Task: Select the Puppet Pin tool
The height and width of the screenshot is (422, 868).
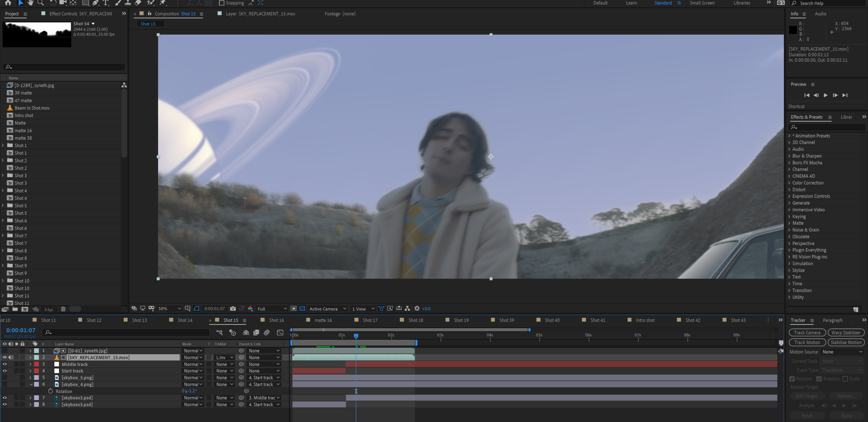Action: click(162, 3)
